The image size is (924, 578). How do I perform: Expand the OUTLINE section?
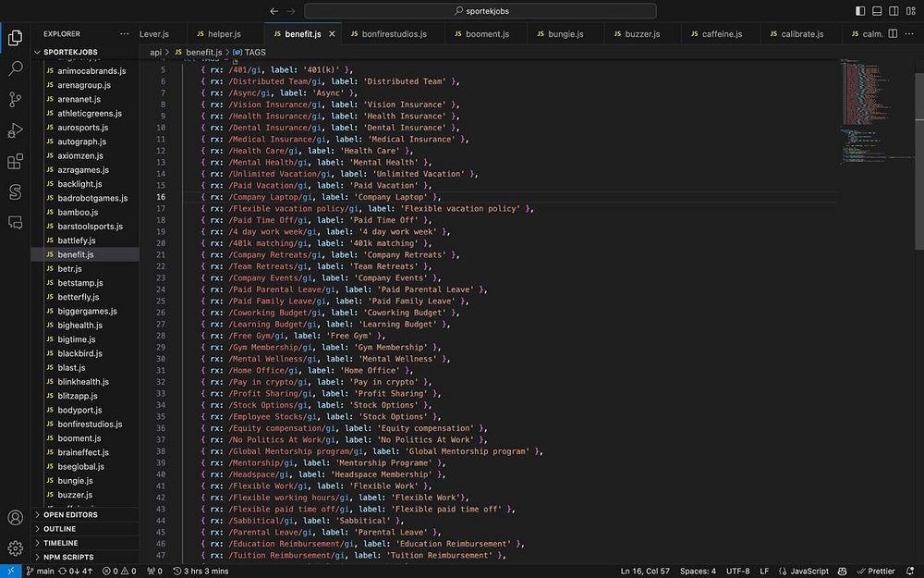(85, 529)
